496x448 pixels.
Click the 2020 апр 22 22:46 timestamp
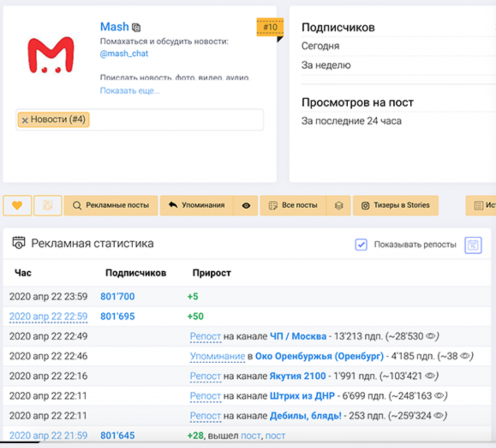[48, 356]
